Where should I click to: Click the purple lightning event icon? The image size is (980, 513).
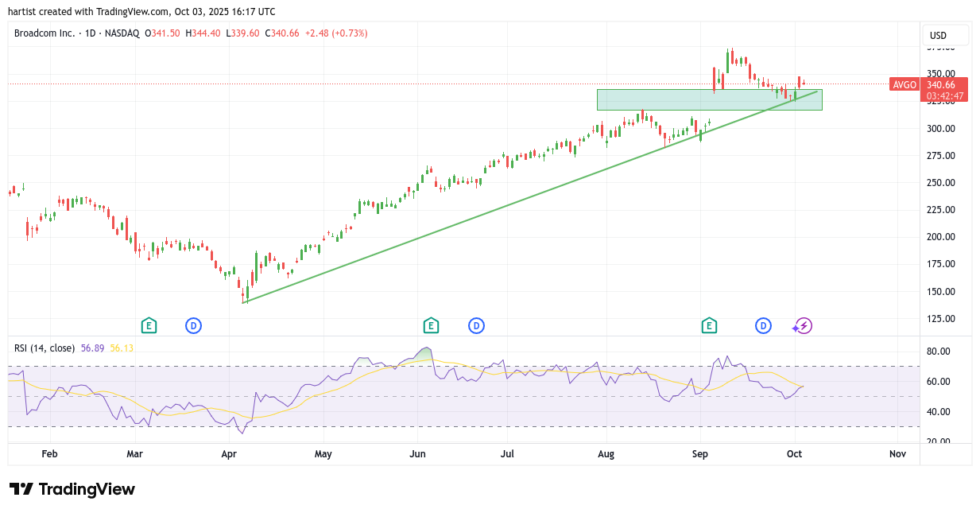pyautogui.click(x=804, y=325)
